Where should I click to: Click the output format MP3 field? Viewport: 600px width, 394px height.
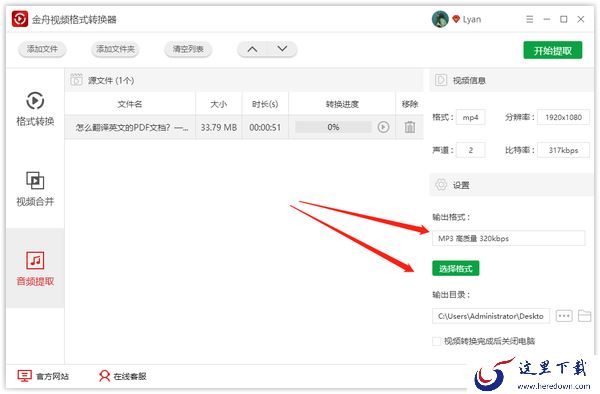(508, 238)
